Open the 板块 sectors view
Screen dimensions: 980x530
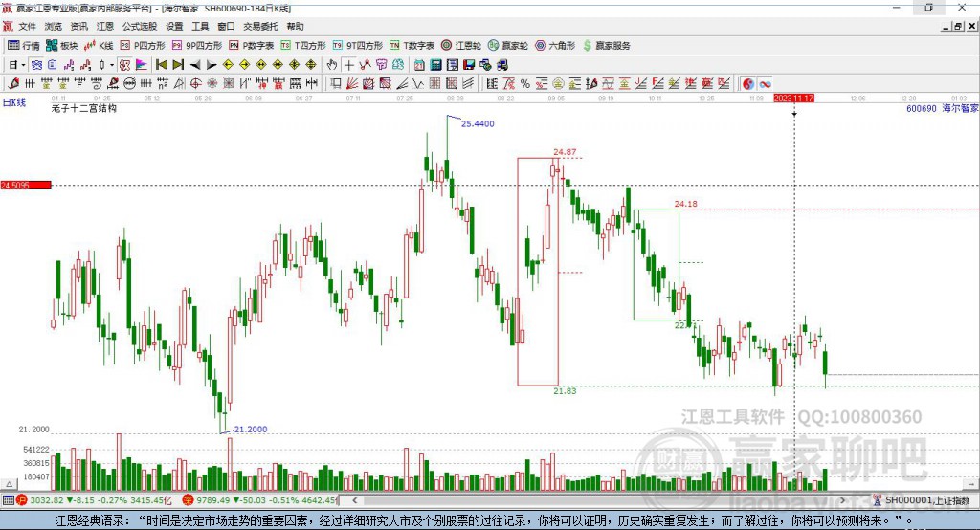[x=61, y=46]
